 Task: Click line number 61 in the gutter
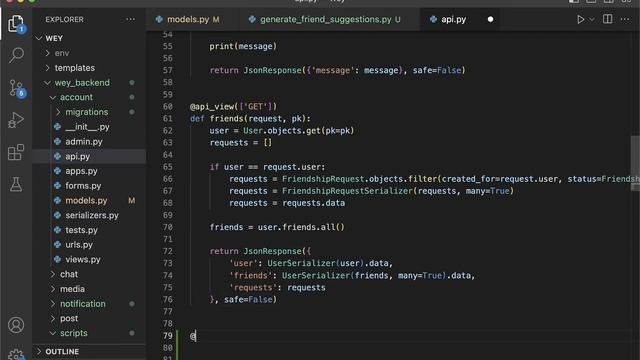point(167,119)
